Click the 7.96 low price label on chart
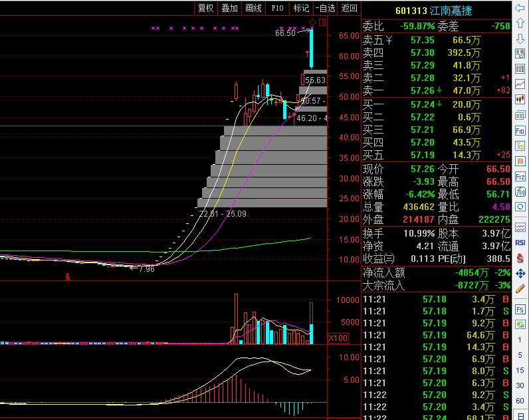 (147, 269)
